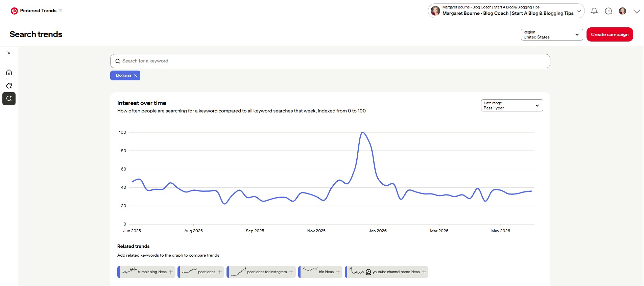Click the peak of the interest graph line
Screen dimensions: 644x286
click(x=363, y=132)
